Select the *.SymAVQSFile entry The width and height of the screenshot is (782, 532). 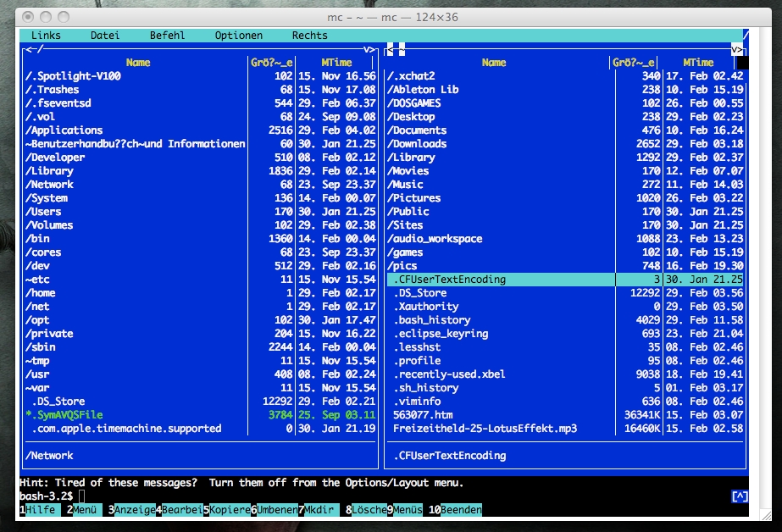64,415
